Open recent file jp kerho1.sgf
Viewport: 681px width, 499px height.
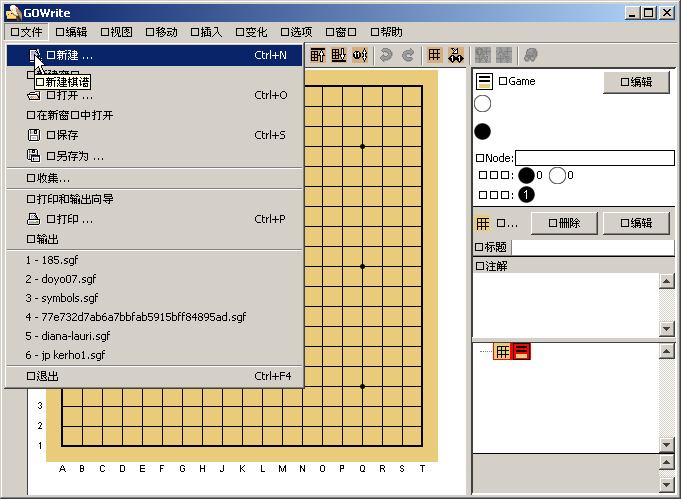tap(155, 355)
